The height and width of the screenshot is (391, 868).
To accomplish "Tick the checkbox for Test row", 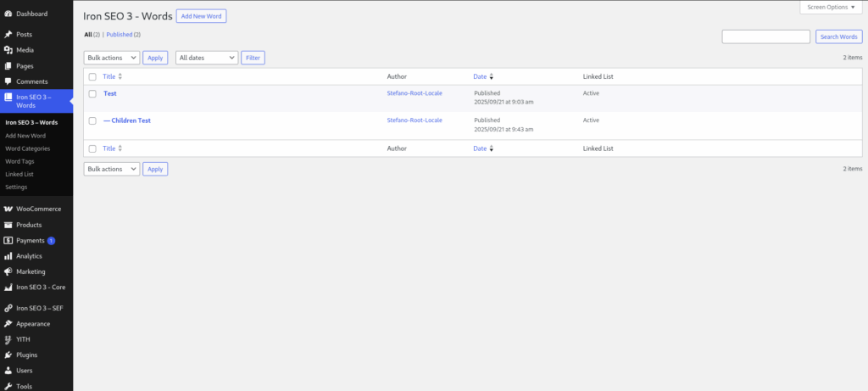I will pyautogui.click(x=92, y=94).
